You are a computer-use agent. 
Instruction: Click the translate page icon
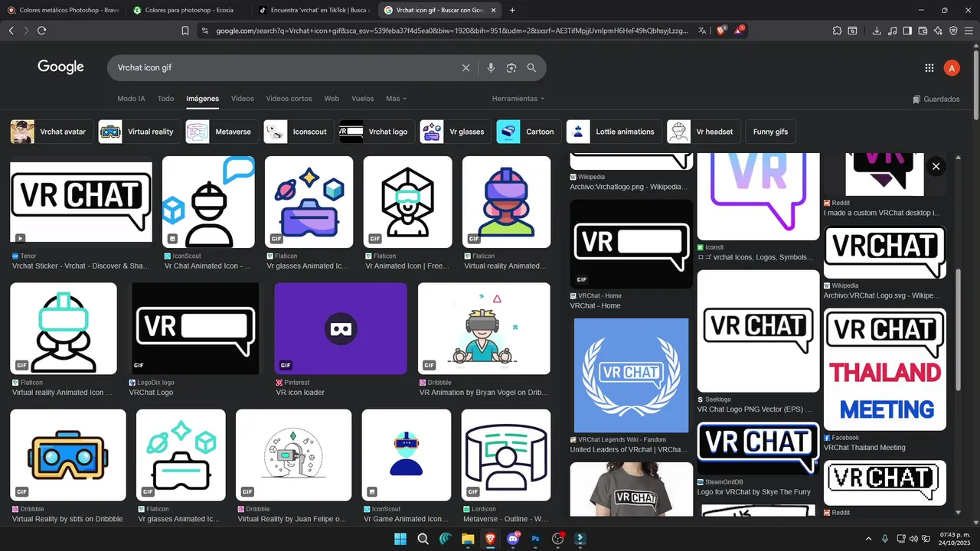[703, 31]
